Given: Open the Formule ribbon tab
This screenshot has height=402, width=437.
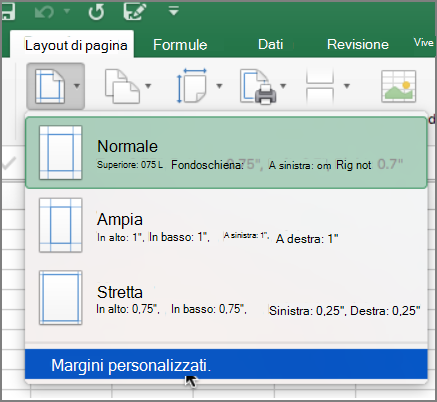Looking at the screenshot, I should click(x=180, y=45).
